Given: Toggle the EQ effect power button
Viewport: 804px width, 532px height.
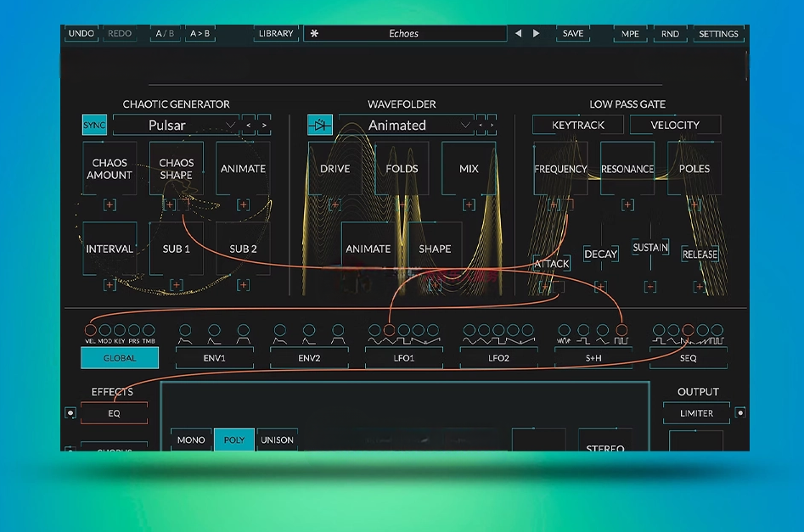Looking at the screenshot, I should 70,412.
